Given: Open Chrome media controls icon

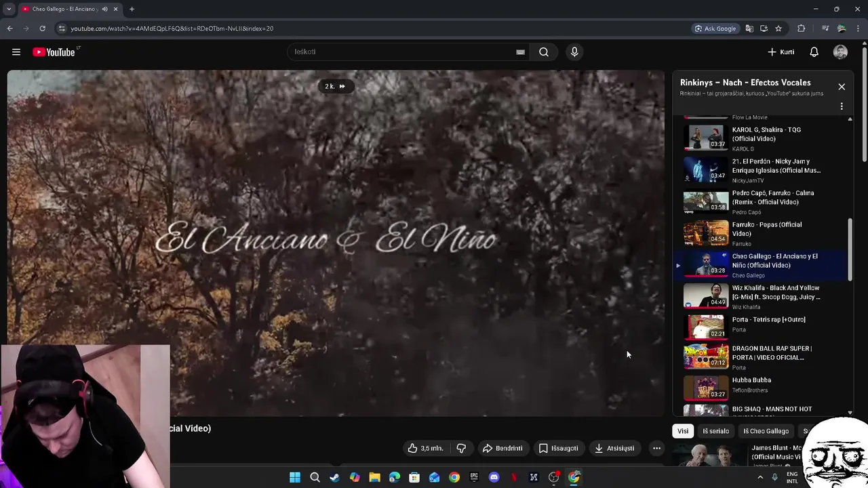Looking at the screenshot, I should (x=825, y=28).
